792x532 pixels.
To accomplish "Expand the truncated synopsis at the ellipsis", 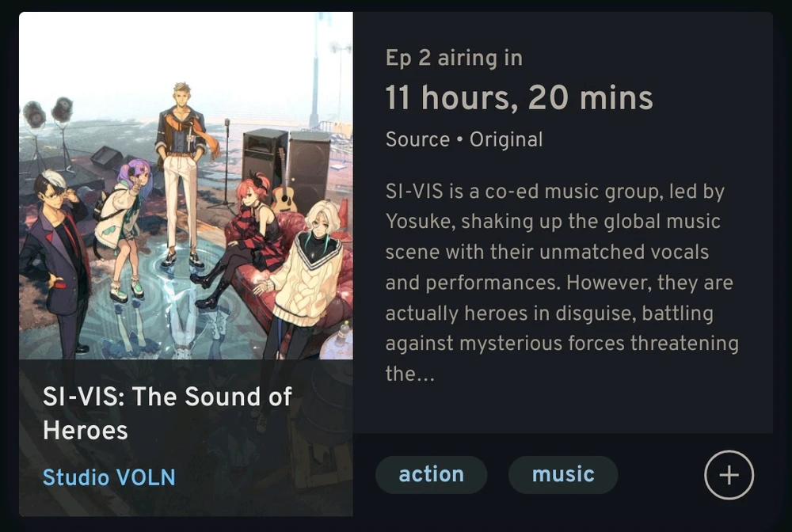I will tap(410, 374).
